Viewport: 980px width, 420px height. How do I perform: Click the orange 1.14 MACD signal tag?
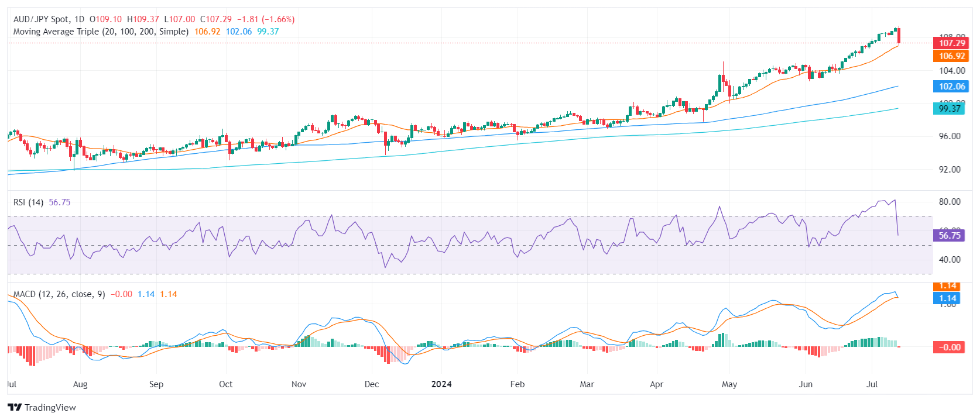click(947, 286)
